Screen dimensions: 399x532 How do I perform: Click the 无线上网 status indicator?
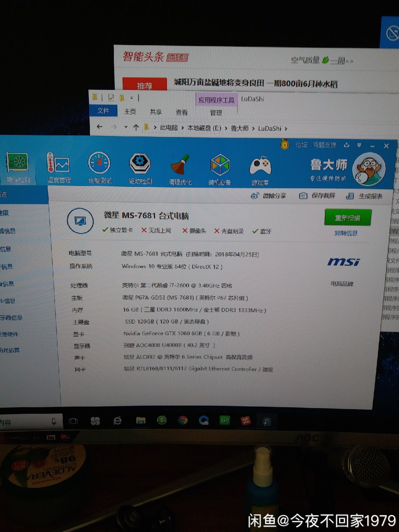click(156, 230)
